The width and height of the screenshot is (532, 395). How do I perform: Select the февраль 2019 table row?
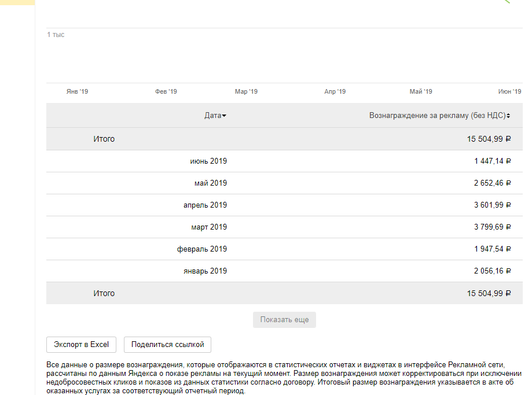[x=202, y=249]
